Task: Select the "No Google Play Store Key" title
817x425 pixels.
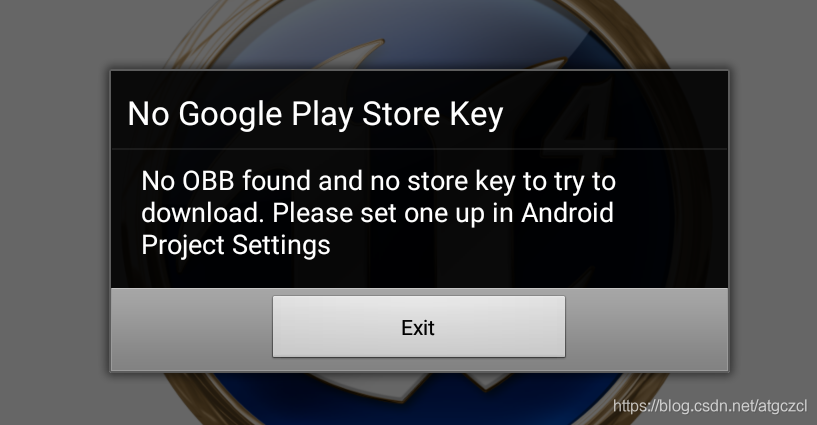Action: tap(315, 115)
